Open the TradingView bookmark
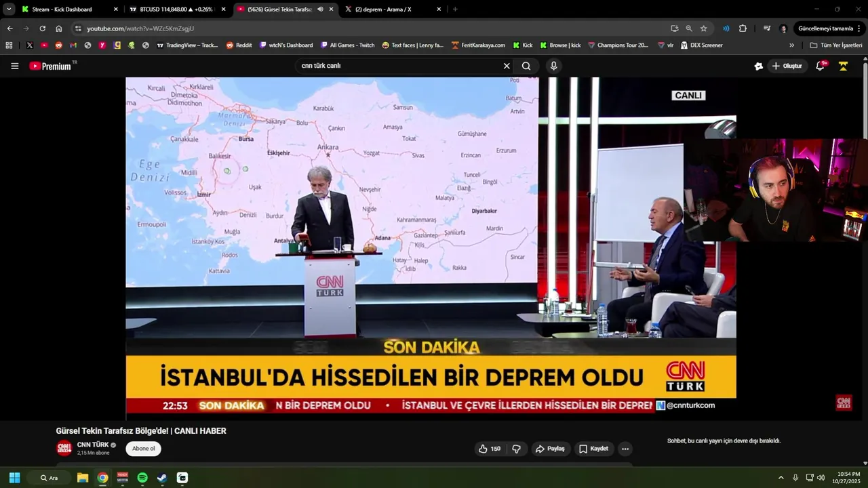The height and width of the screenshot is (488, 868). click(x=187, y=45)
